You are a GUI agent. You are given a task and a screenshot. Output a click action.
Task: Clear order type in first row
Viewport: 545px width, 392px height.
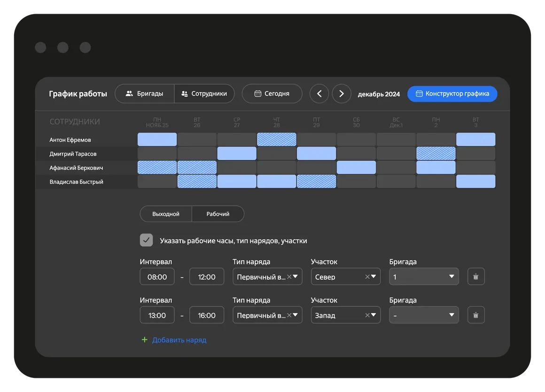tap(289, 277)
